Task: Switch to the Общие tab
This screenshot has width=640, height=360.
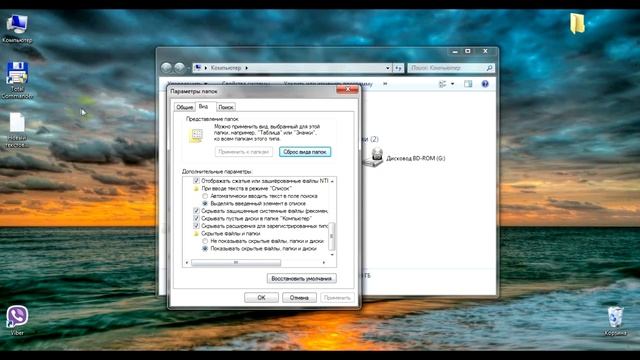Action: (x=184, y=107)
